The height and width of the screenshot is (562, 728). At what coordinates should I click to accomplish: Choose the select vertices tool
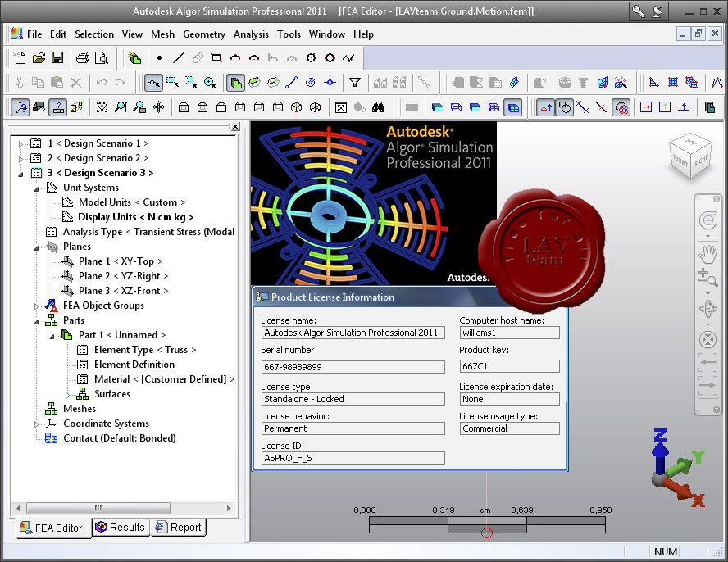coord(330,83)
